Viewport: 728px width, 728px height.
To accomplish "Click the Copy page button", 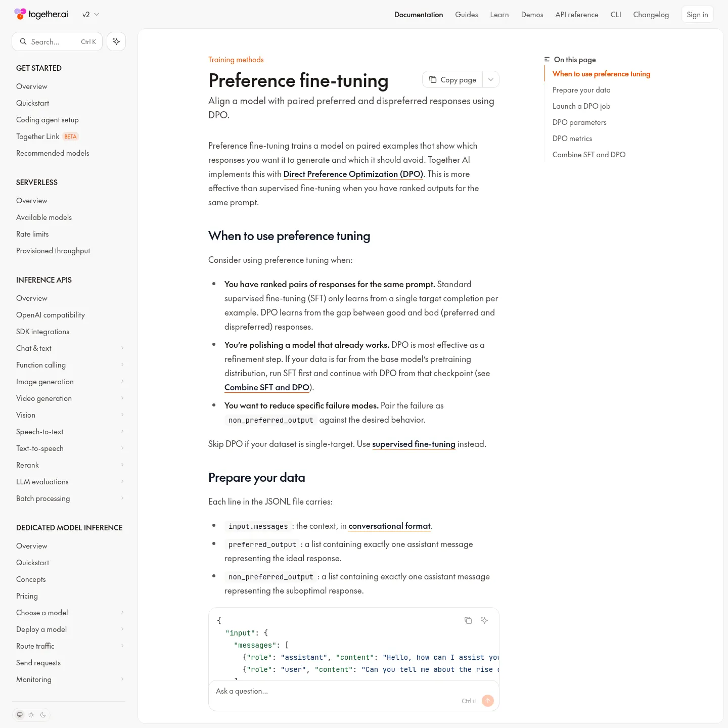I will (453, 79).
